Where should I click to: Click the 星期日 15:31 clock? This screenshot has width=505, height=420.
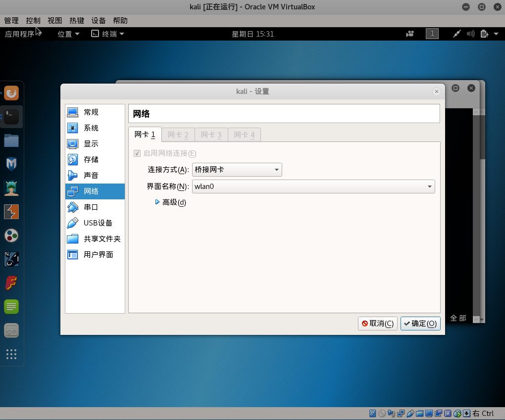pos(253,34)
